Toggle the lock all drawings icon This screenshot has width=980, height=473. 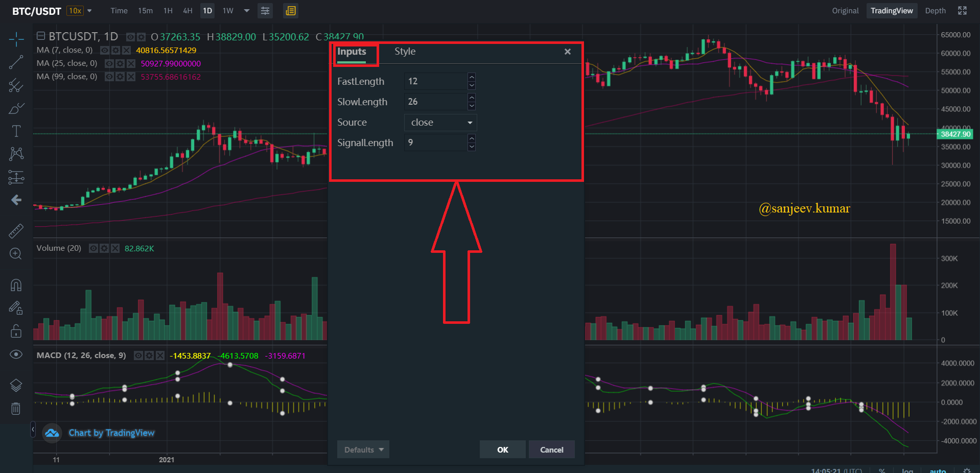coord(16,331)
